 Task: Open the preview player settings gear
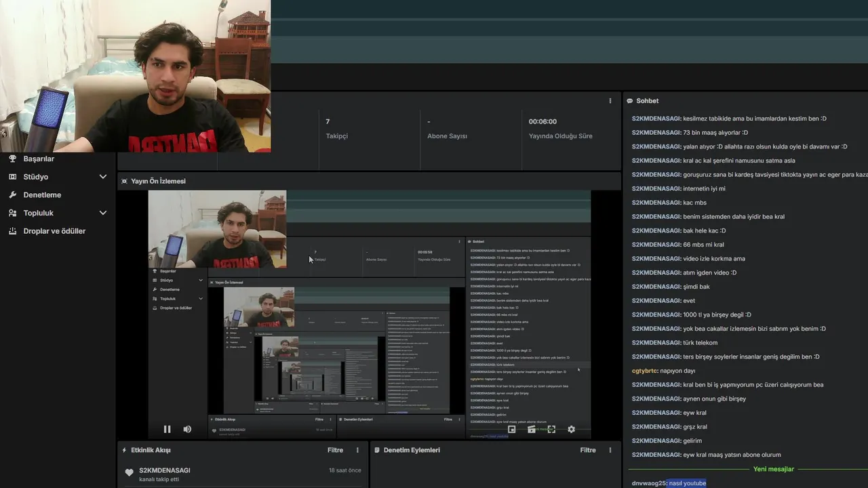[x=571, y=429]
